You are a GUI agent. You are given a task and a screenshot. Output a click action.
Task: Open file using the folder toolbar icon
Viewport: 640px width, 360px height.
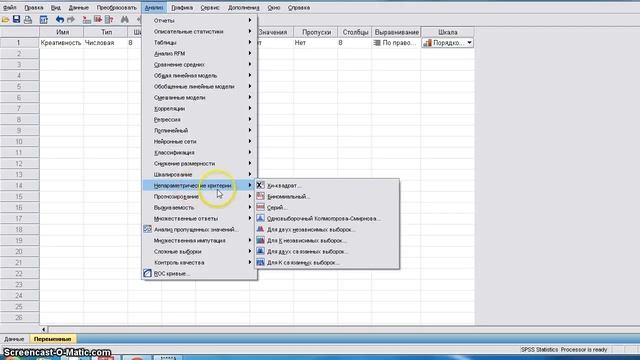5,20
